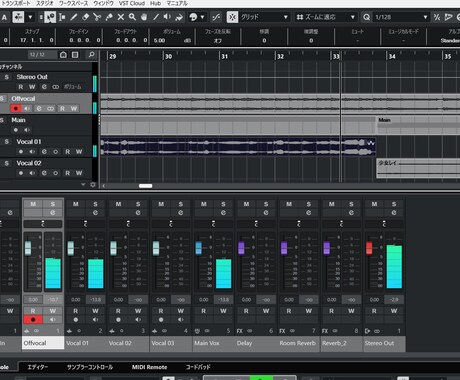Click Vocal 01 track edit channel settings icon

click(44, 152)
